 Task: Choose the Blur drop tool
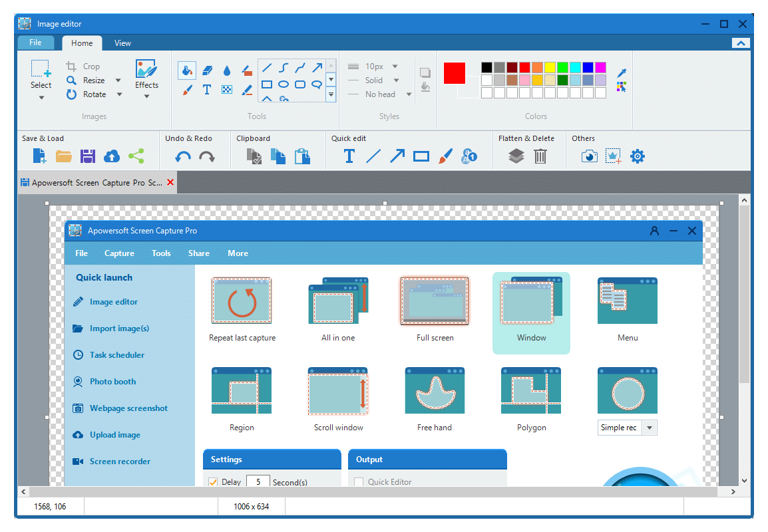coord(227,70)
